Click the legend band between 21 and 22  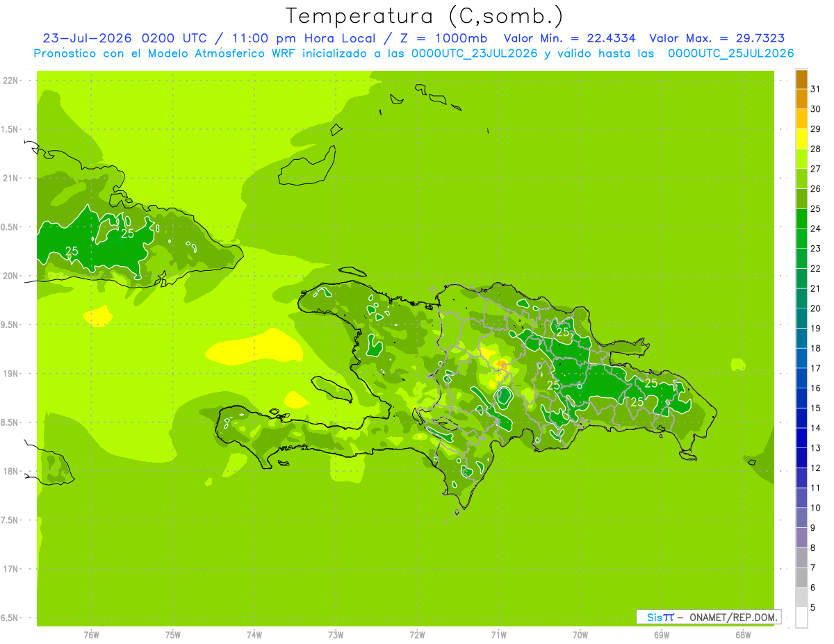(801, 278)
